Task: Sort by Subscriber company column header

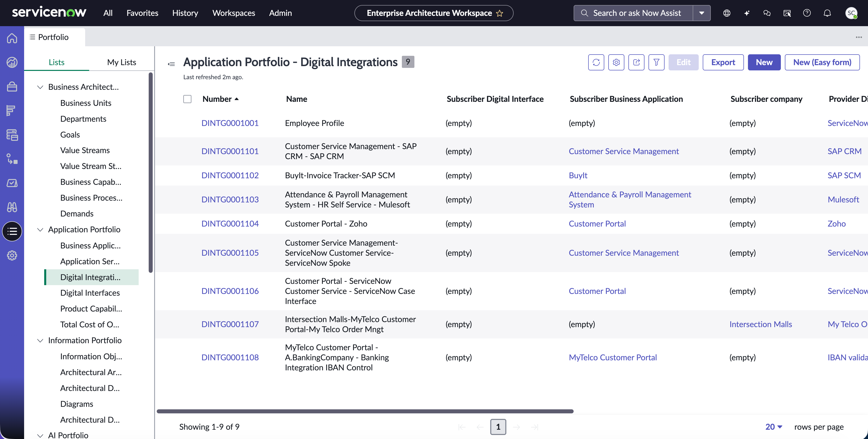Action: coord(766,99)
